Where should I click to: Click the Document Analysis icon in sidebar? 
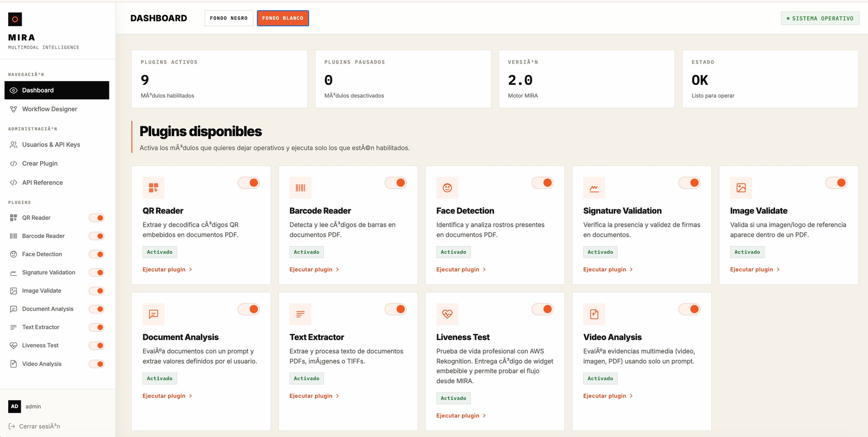coord(14,309)
